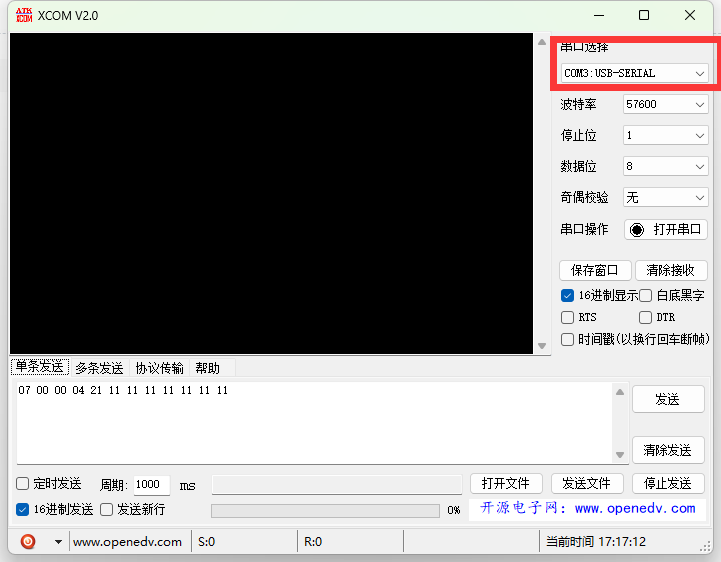Click the 当前时间 17:17:12 clock text
Image resolution: width=721 pixels, height=562 pixels.
point(596,542)
